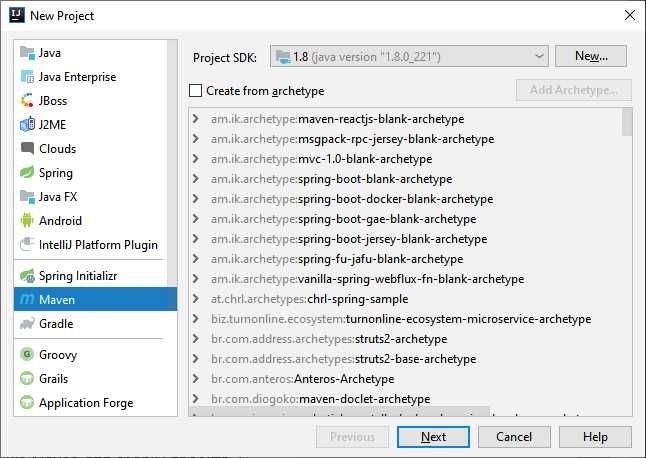Screen dimensions: 646x458
Task: Expand vanilla-spring-webflux-fn-blank-archetype node
Action: pos(196,279)
